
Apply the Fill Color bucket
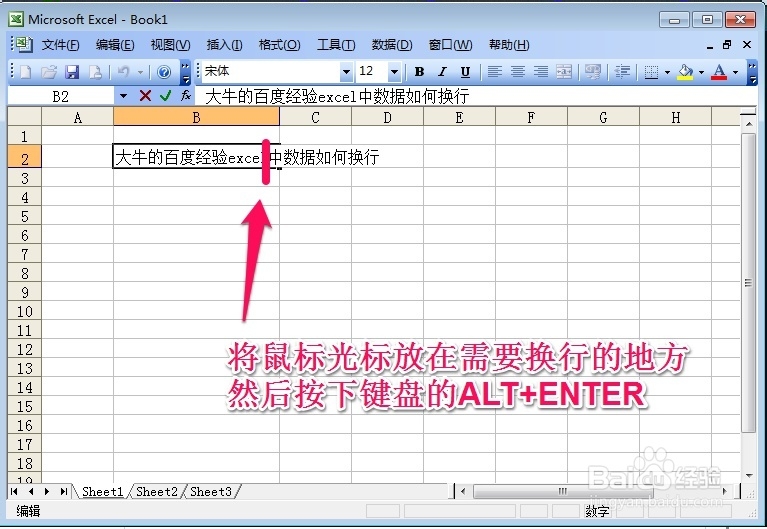click(x=685, y=72)
